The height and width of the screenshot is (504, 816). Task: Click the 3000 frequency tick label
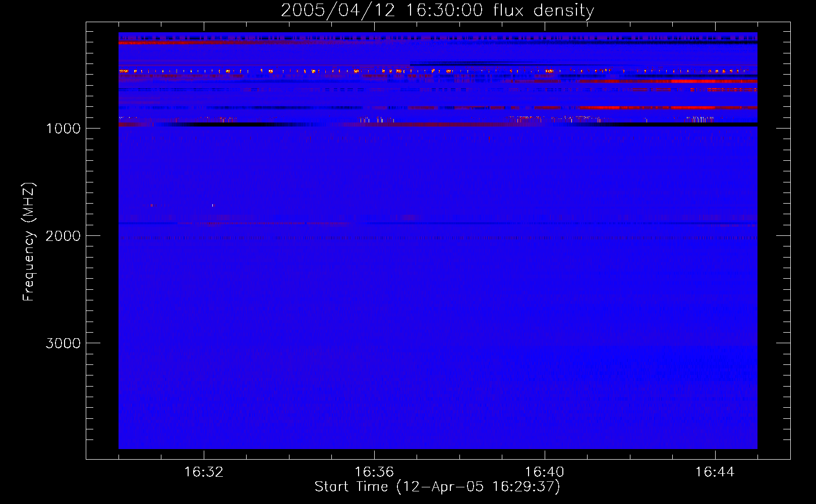pos(63,343)
